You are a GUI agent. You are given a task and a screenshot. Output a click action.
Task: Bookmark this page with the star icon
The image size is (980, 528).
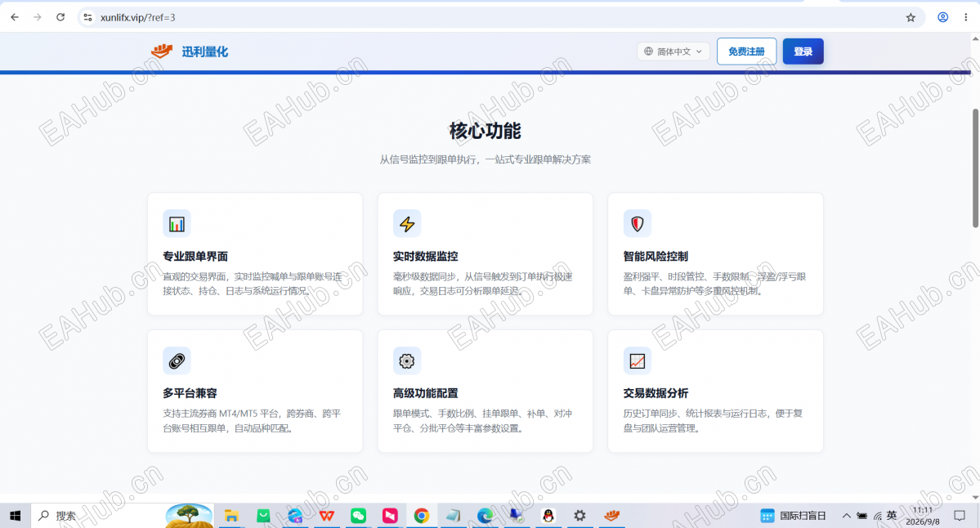tap(911, 17)
